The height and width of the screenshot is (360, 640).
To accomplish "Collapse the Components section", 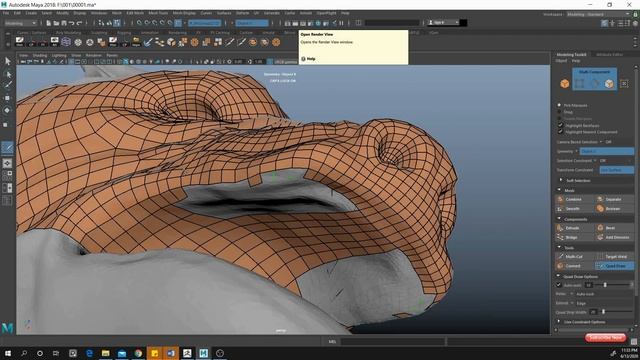I will pyautogui.click(x=559, y=219).
